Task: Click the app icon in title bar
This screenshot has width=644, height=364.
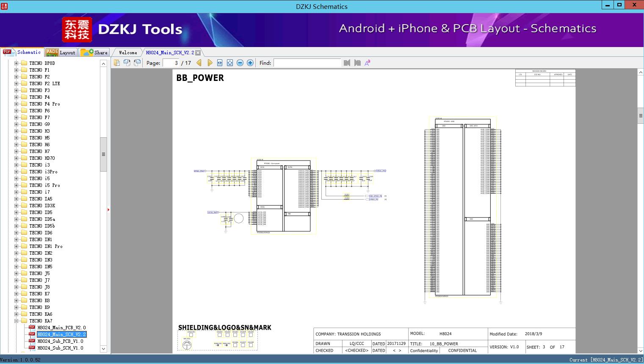Action: pyautogui.click(x=4, y=6)
